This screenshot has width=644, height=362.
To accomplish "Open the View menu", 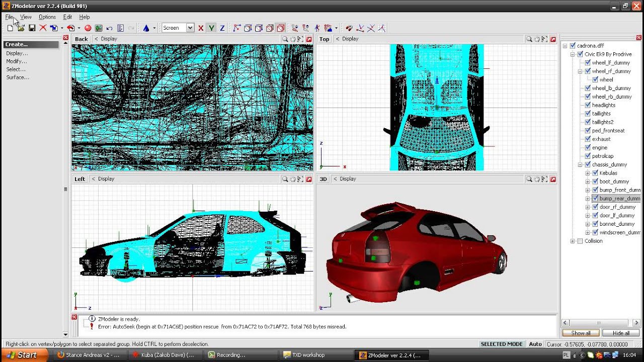I will [26, 17].
